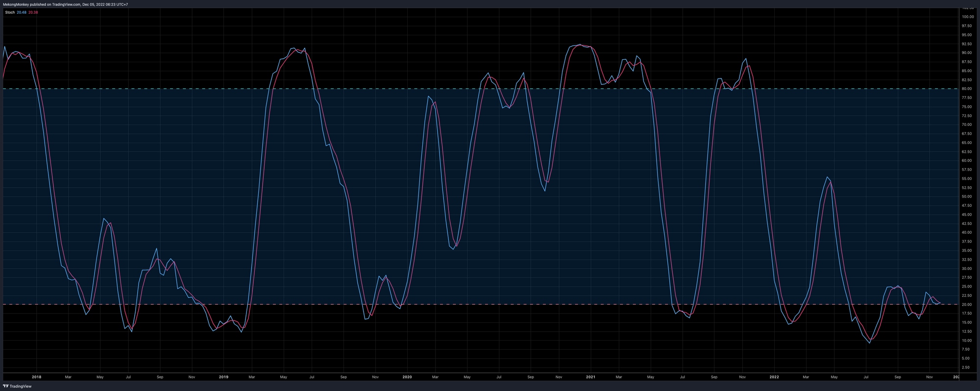Click the 2019 label on time axis
Screen dimensions: 980x391
pos(223,377)
